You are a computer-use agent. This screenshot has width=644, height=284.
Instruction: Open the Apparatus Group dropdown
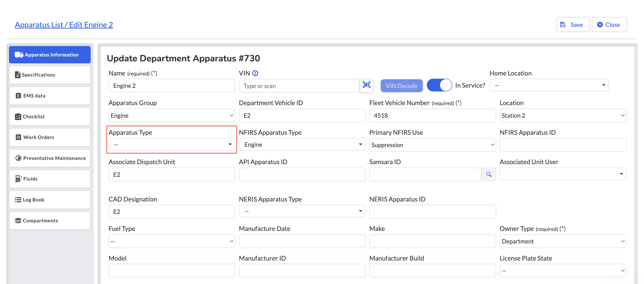172,115
